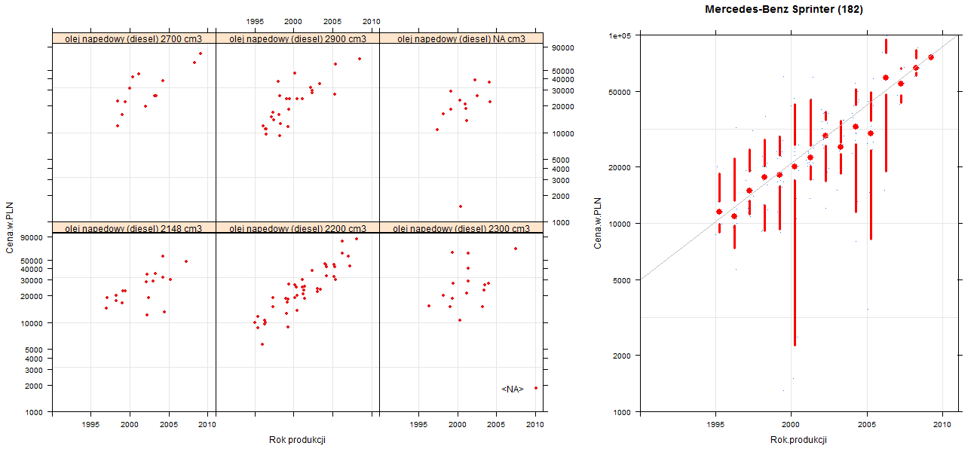Select the 'olej napedowy (diesel) 2700 cm3' panel header
Screen dimensions: 980x452
point(133,38)
